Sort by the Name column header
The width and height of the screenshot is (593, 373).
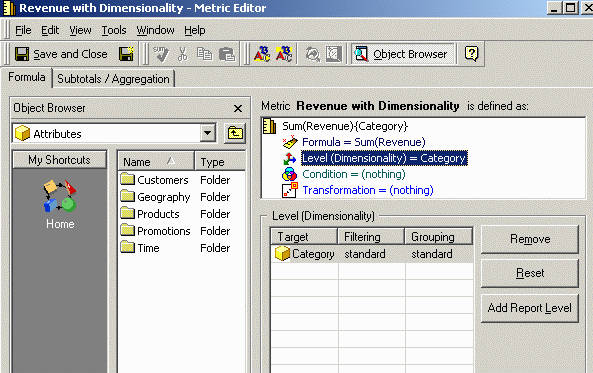click(156, 162)
